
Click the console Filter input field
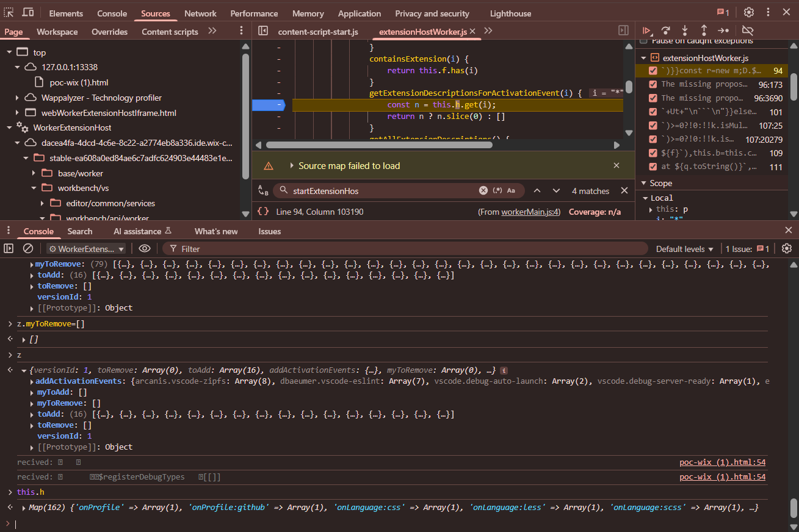[405, 249]
